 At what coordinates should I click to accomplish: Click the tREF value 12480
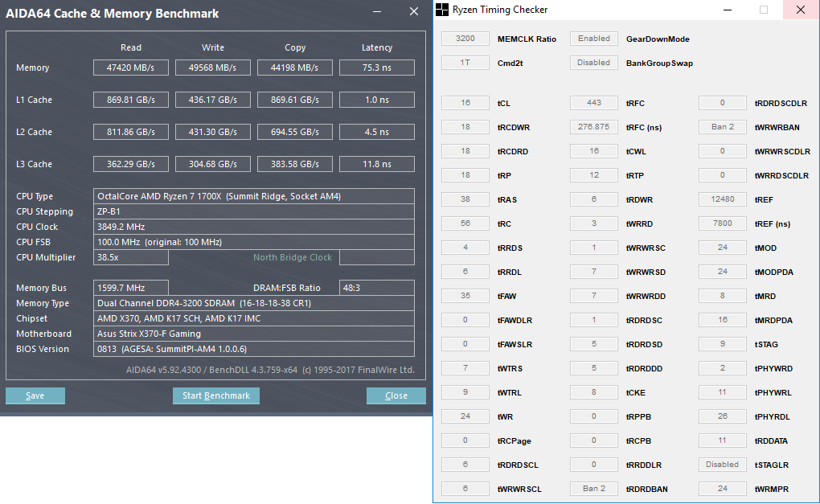[723, 199]
